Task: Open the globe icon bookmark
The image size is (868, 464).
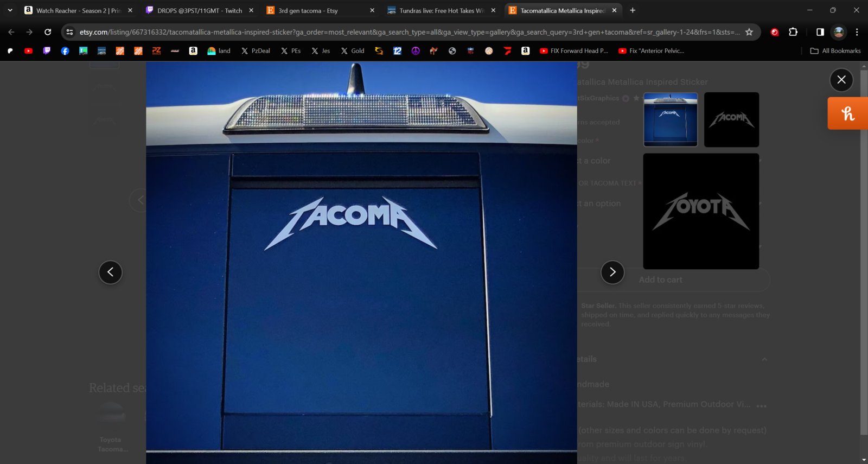Action: click(452, 51)
